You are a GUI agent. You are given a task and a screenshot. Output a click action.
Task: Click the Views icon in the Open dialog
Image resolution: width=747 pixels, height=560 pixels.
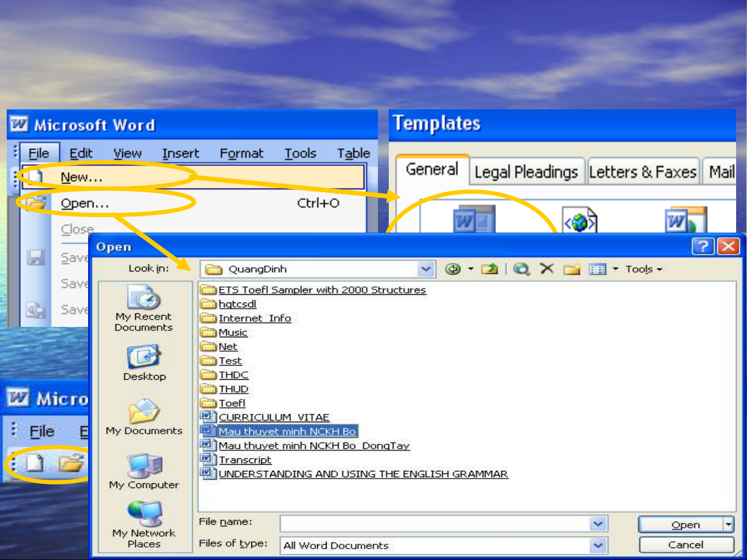(x=598, y=269)
